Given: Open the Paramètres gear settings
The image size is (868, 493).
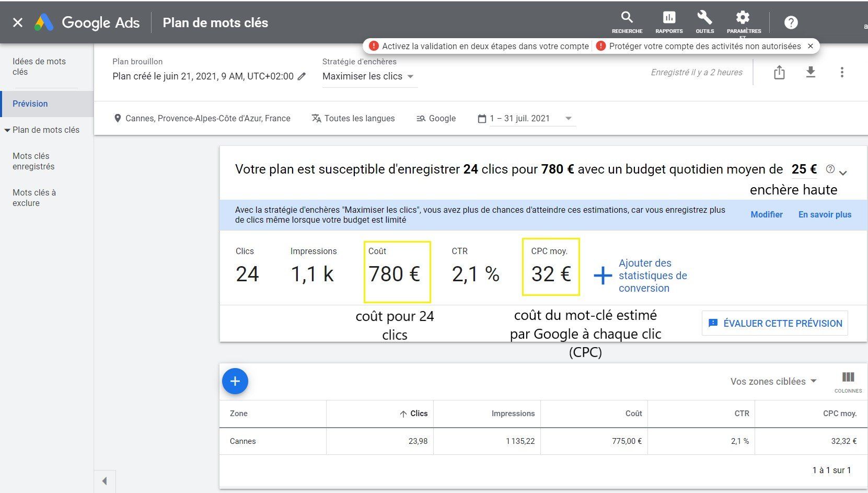Looking at the screenshot, I should click(743, 22).
